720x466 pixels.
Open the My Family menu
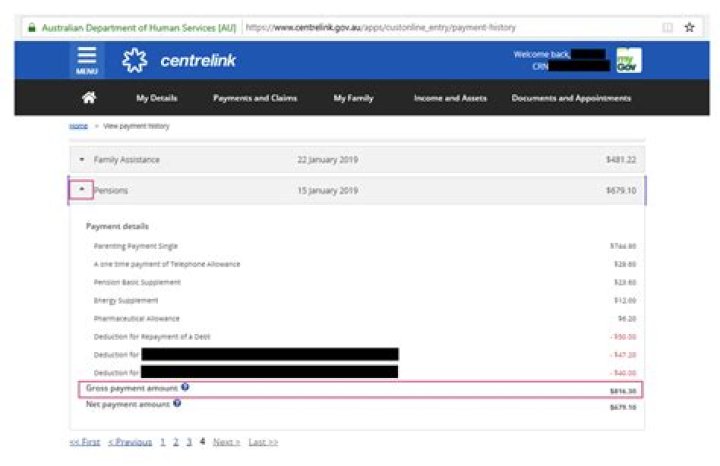[x=355, y=98]
